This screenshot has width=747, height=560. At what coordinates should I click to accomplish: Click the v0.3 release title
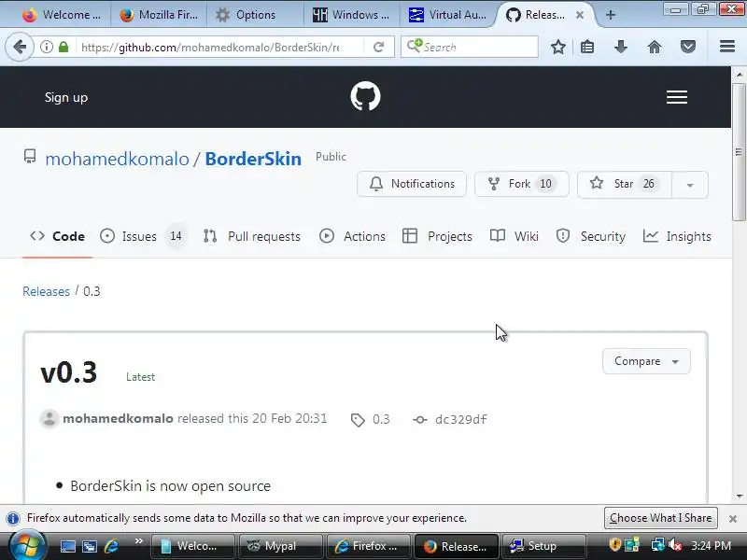(x=69, y=372)
